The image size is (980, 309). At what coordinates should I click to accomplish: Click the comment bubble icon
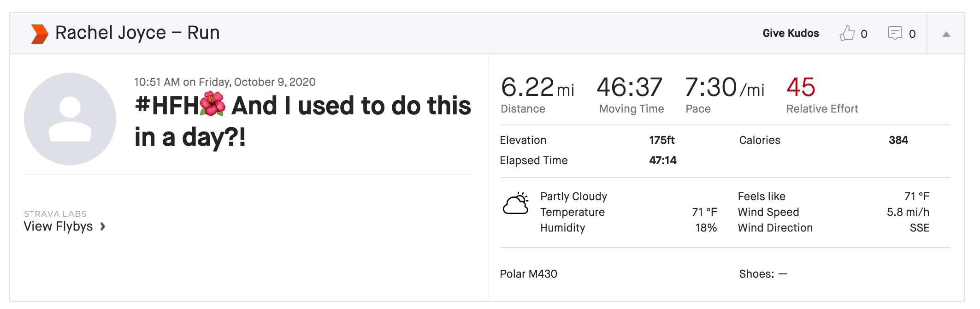(895, 33)
